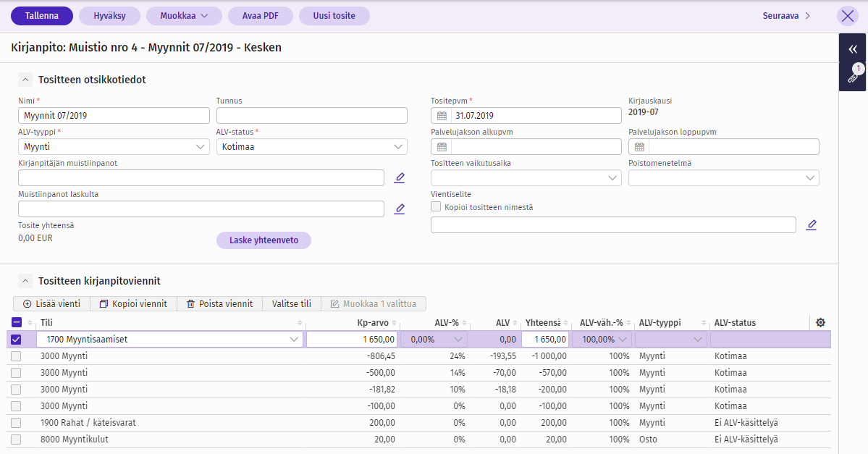
Task: Click the pencil icon beside Kirjanpitäjän muistiinpanot
Action: pos(399,177)
